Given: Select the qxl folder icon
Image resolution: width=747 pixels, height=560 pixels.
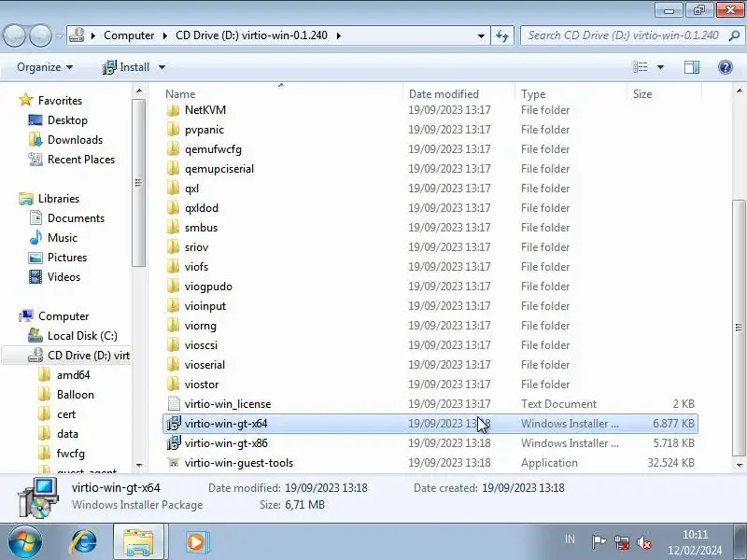Looking at the screenshot, I should pyautogui.click(x=174, y=189).
